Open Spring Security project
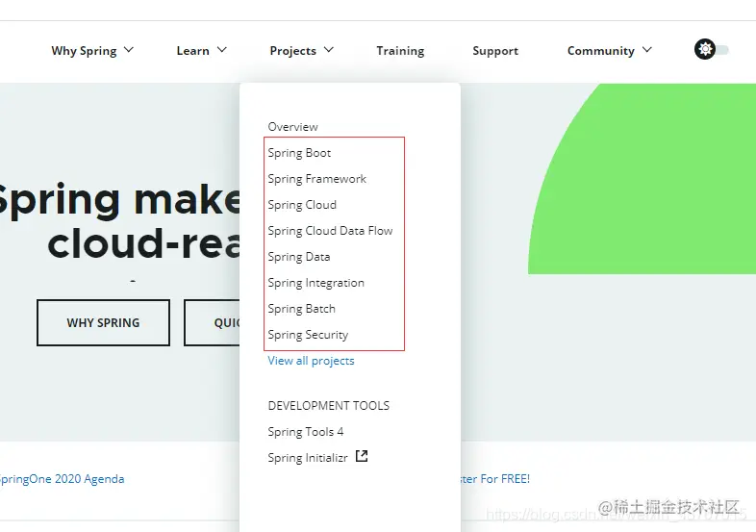This screenshot has height=532, width=756. [x=308, y=335]
